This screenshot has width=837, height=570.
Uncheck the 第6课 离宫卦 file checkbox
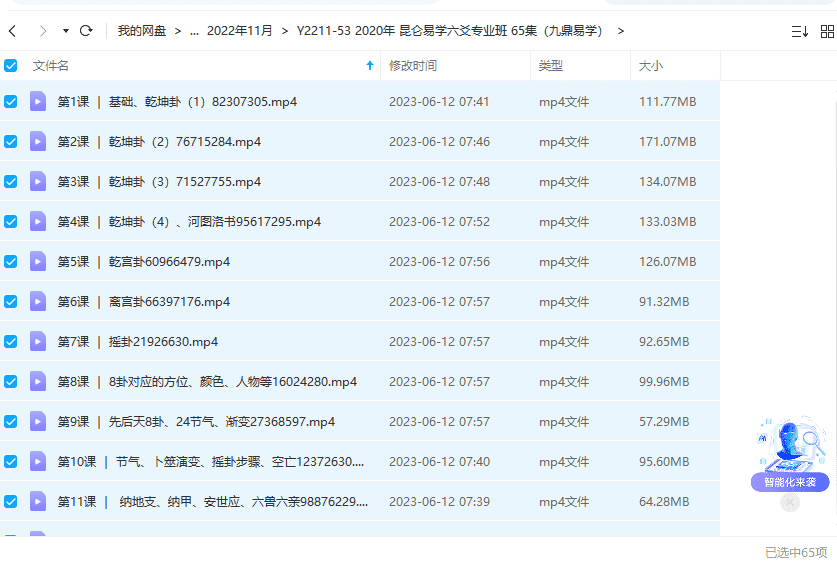[11, 301]
